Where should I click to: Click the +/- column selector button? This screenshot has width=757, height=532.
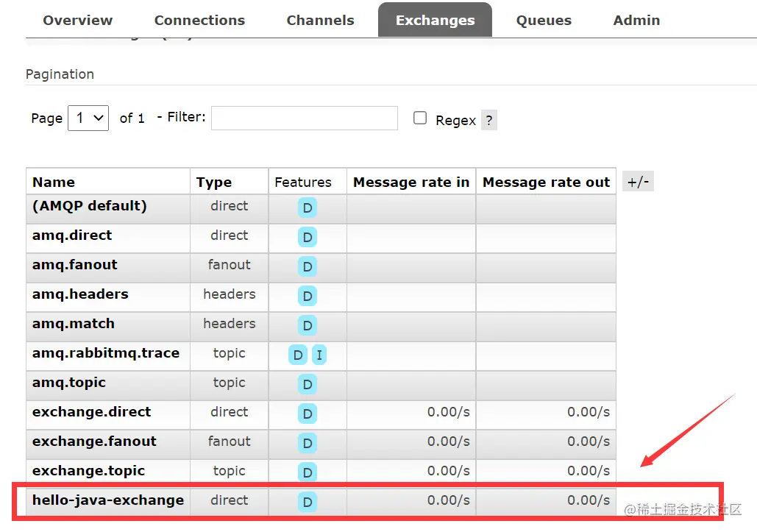[x=638, y=182]
